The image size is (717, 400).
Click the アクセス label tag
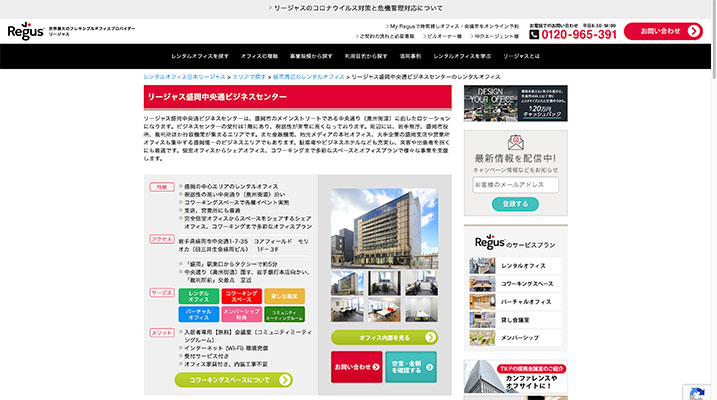[x=161, y=239]
